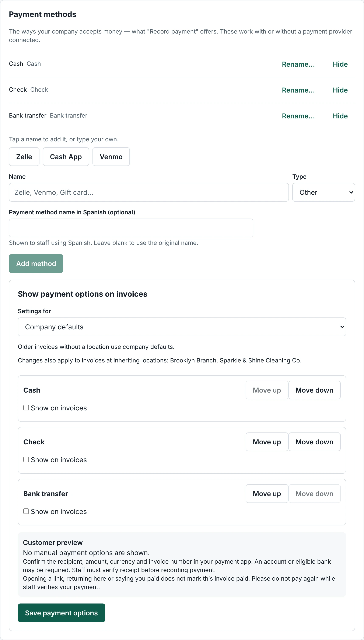Click Move down for Cash
The width and height of the screenshot is (364, 640).
click(x=314, y=390)
